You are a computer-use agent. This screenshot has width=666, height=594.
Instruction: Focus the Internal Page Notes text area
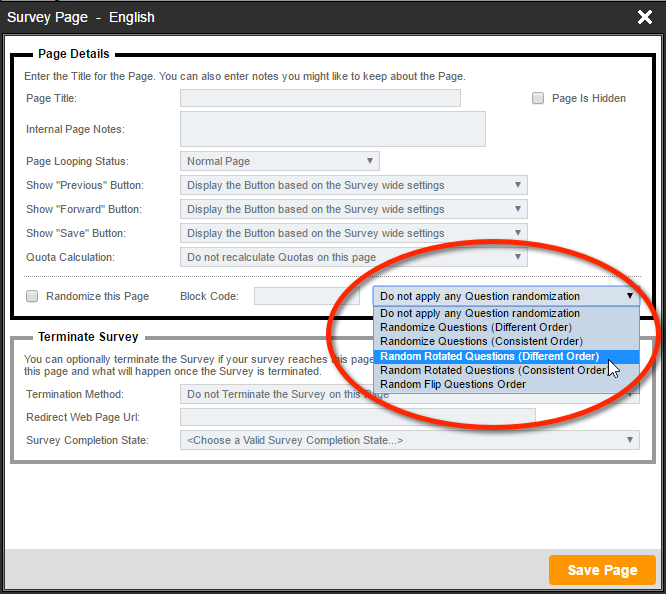(x=332, y=129)
